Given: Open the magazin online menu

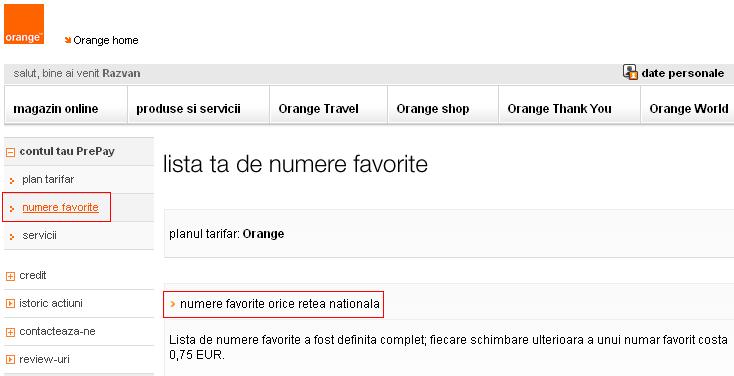Looking at the screenshot, I should (56, 109).
